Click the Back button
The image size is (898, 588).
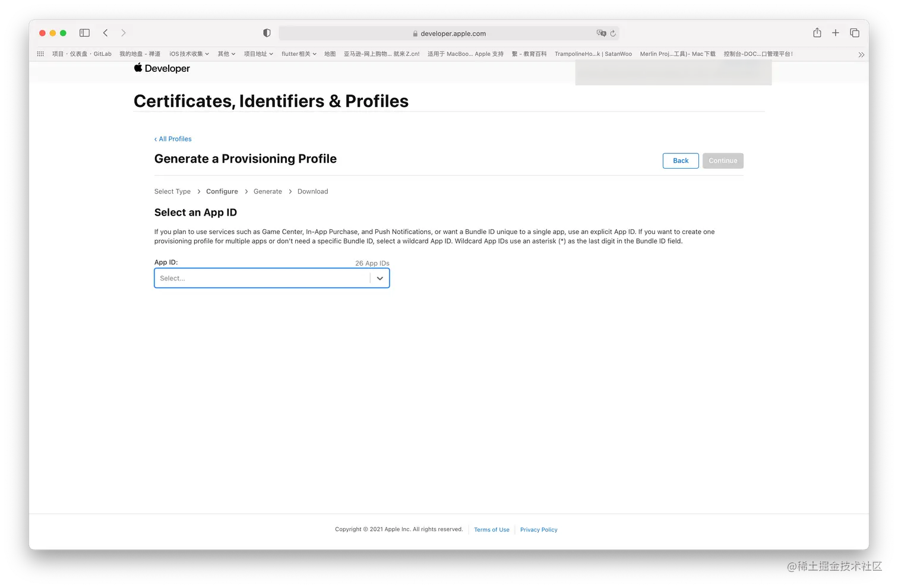pos(681,160)
